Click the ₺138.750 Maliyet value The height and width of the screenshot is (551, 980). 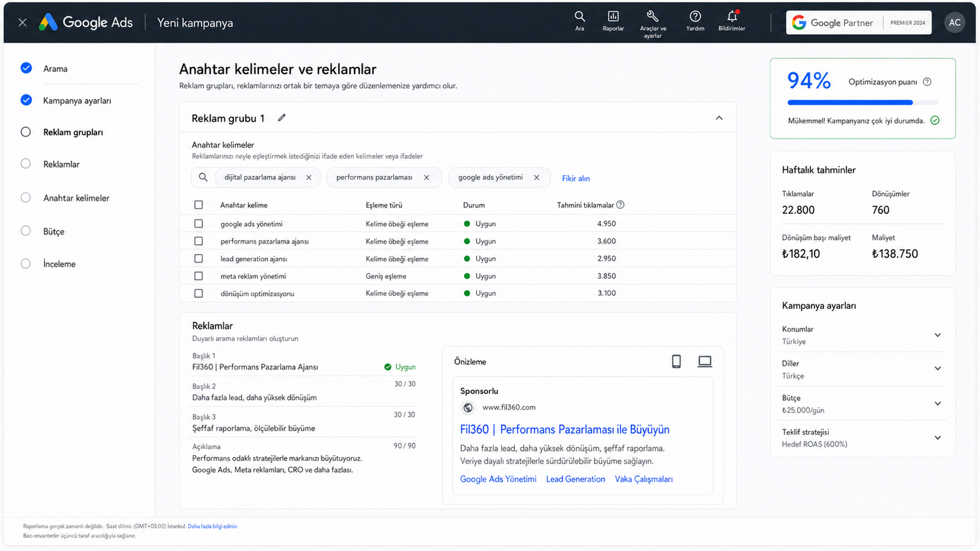tap(895, 253)
